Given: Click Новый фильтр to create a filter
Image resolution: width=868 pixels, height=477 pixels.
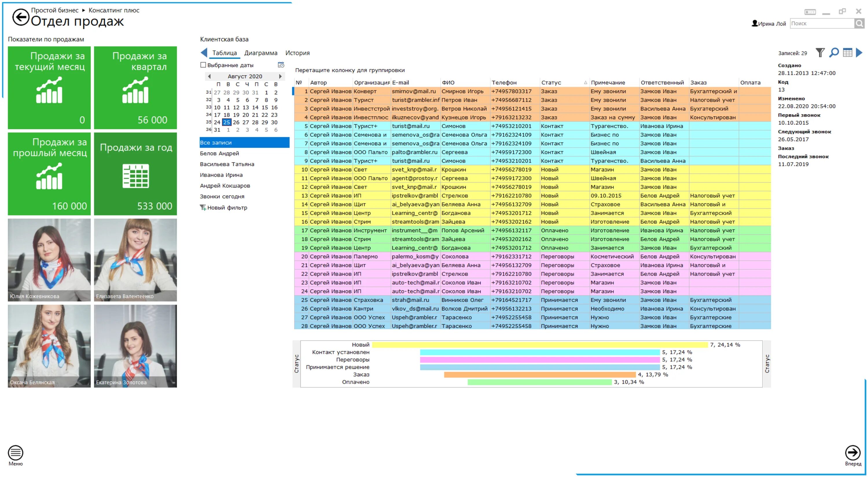Looking at the screenshot, I should tap(227, 207).
